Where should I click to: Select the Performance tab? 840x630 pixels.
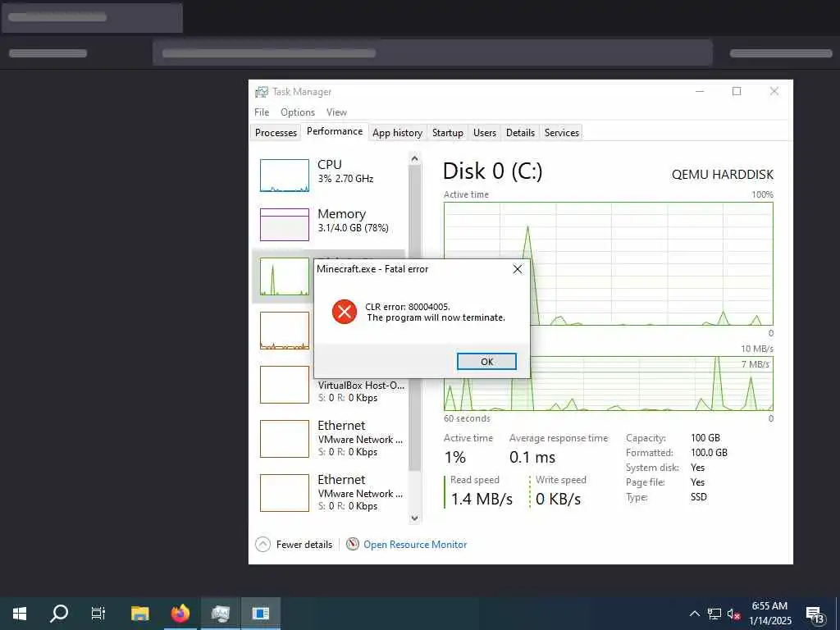click(335, 131)
